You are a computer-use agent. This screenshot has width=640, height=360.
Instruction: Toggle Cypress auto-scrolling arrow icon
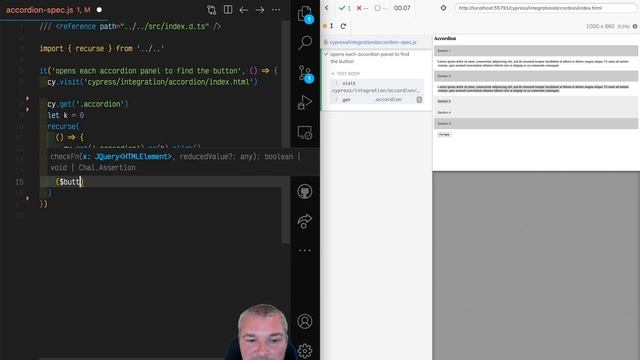pos(331,26)
